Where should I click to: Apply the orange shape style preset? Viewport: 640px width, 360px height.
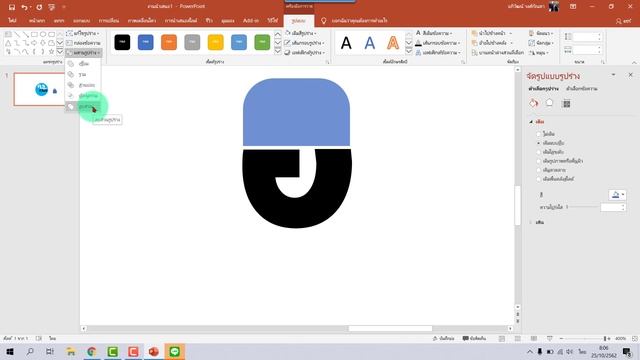click(169, 42)
